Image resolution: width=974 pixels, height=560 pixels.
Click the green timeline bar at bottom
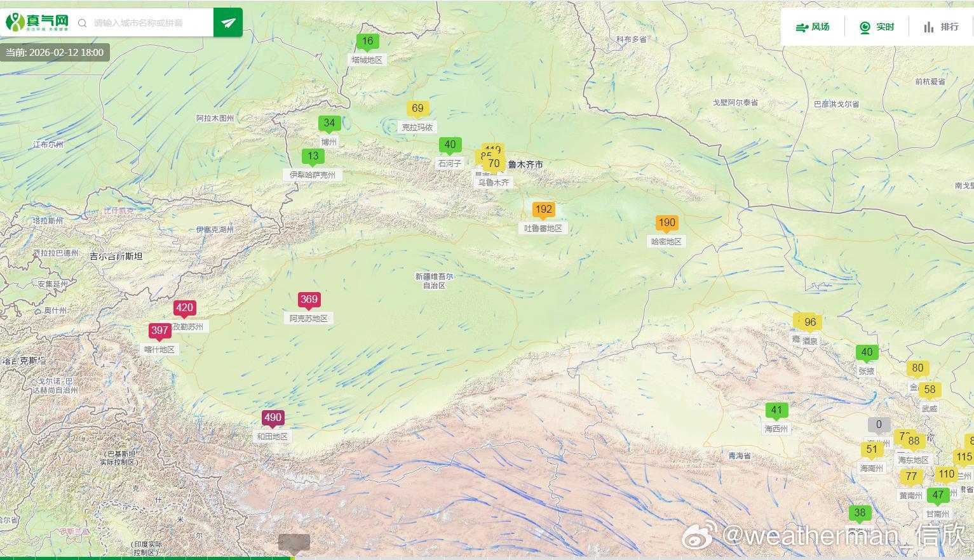pos(146,558)
